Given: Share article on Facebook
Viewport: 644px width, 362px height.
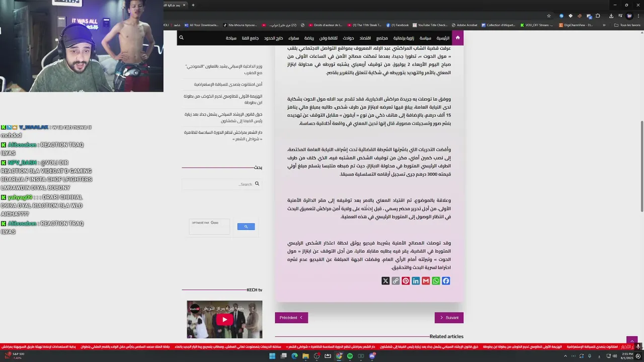Looking at the screenshot, I should [x=446, y=281].
